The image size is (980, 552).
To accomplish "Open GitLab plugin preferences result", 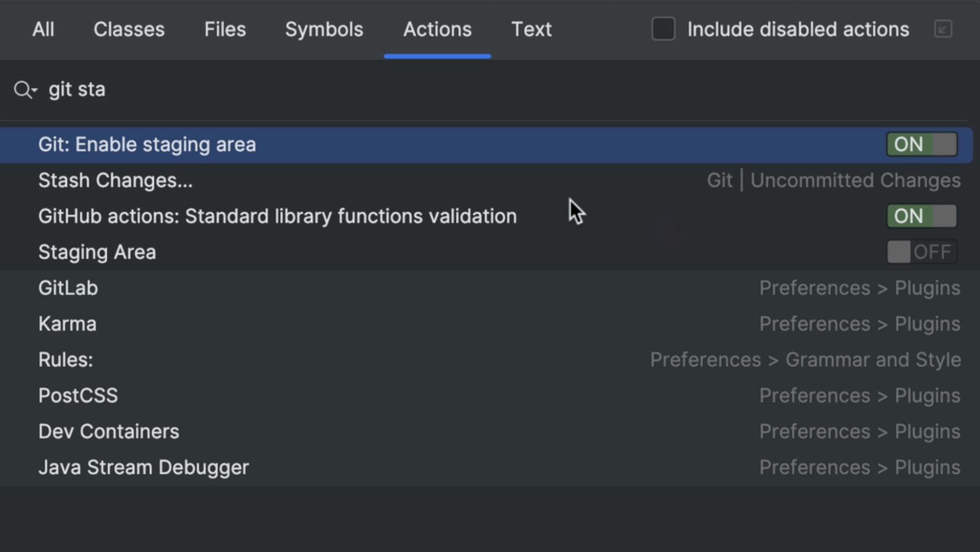I will coord(68,288).
